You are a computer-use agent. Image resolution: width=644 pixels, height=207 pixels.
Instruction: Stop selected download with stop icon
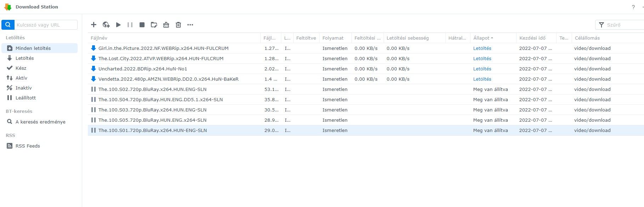(142, 25)
